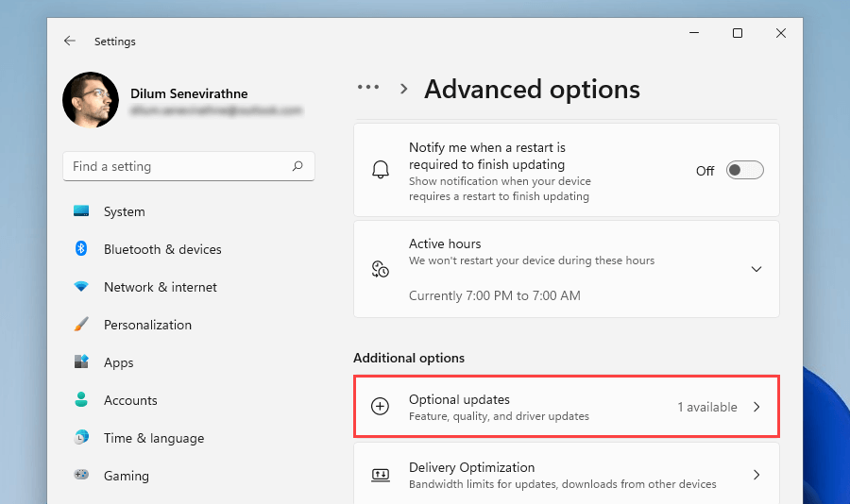The height and width of the screenshot is (504, 850).
Task: Click the Accounts person icon
Action: pos(81,400)
